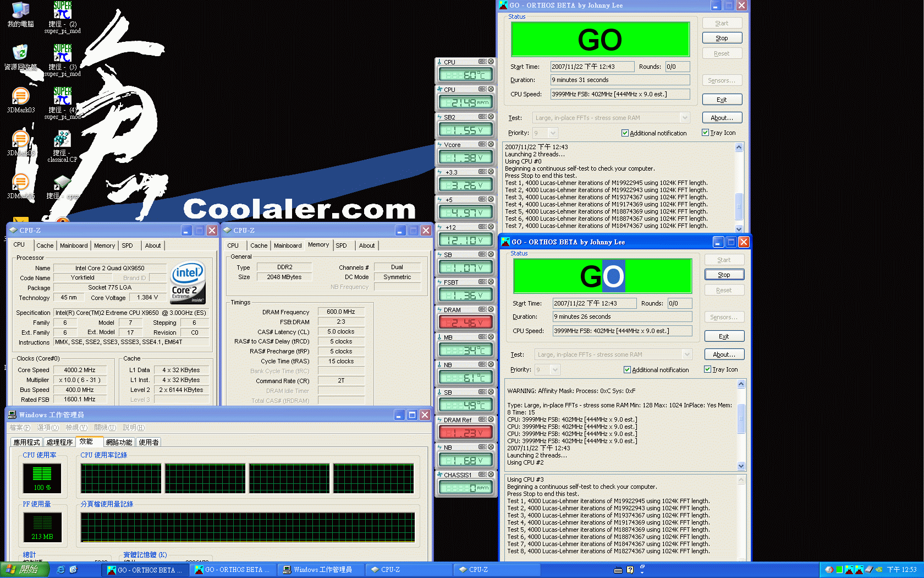924x578 pixels.
Task: Open the 檢視(V) menu in Task Manager
Action: click(76, 428)
